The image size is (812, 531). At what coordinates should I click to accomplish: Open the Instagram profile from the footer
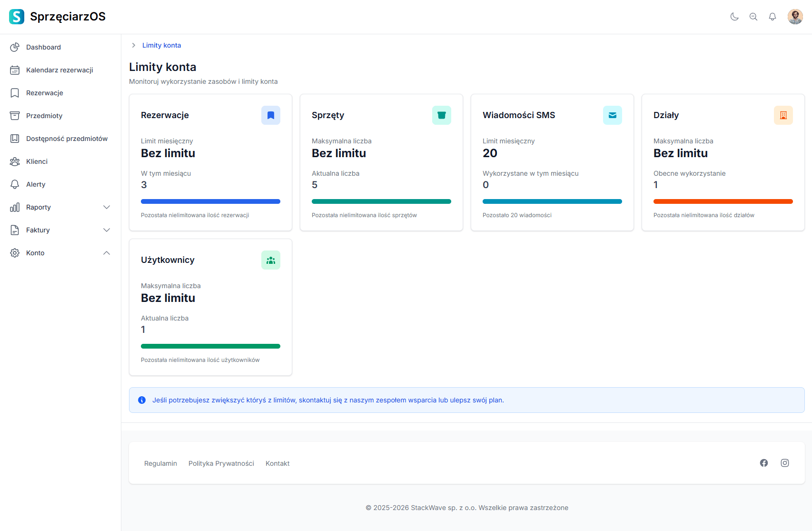[x=785, y=463]
